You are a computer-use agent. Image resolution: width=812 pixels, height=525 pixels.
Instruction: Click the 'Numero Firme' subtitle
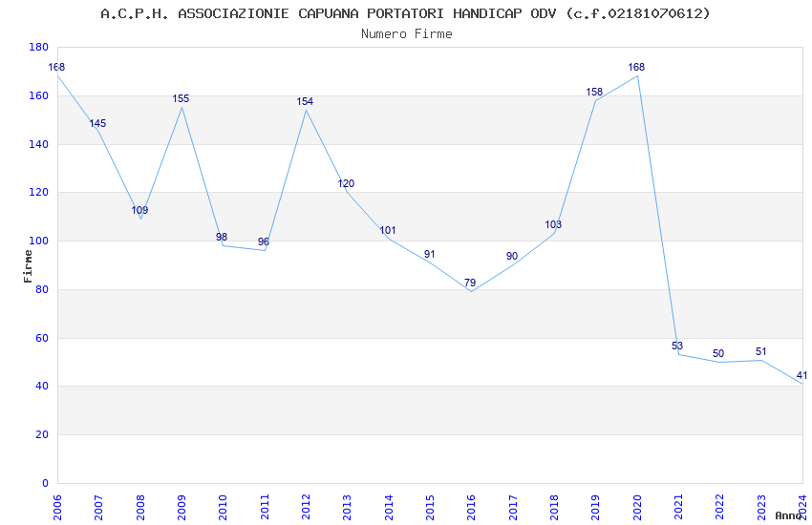[x=407, y=33]
